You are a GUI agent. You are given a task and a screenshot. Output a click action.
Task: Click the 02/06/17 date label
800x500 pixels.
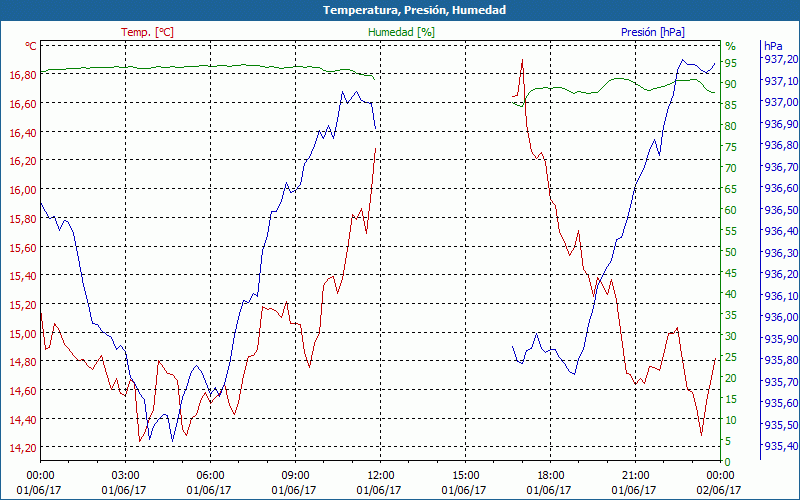click(719, 490)
